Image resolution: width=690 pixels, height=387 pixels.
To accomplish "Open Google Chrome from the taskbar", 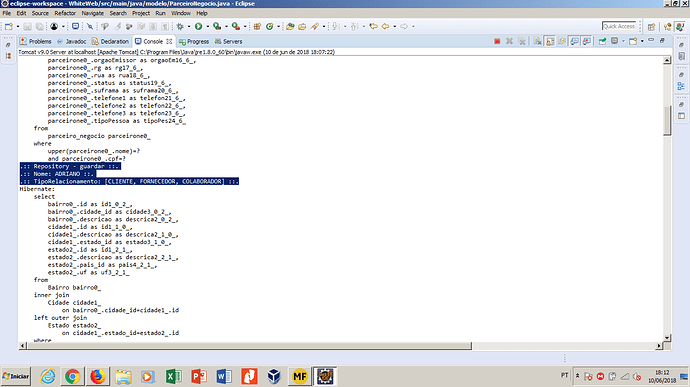I will tap(73, 376).
